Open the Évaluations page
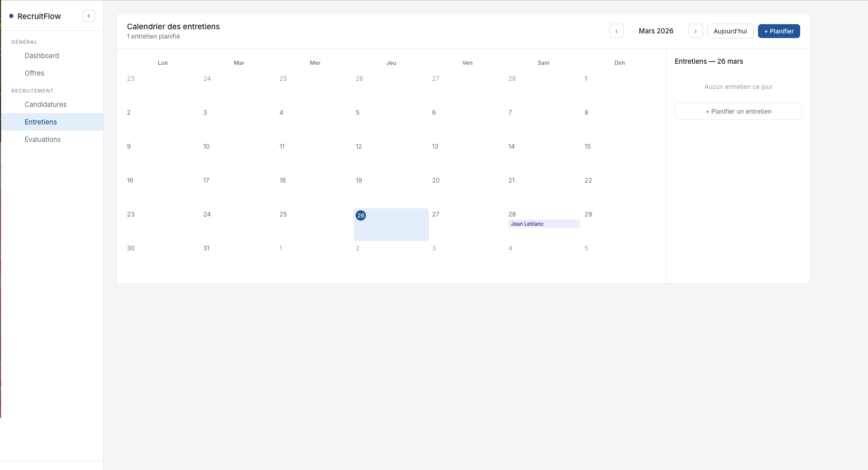Screen dimensions: 868x470 click(x=43, y=139)
